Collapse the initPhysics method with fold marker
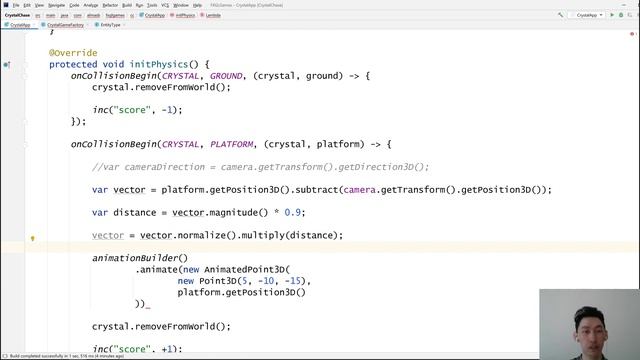Screen dimensions: 640x360 [25, 64]
